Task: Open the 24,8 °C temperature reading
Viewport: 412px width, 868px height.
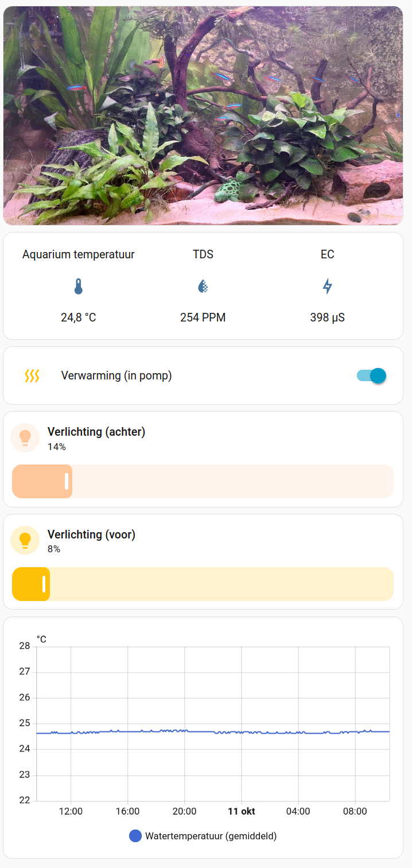Action: [x=79, y=317]
